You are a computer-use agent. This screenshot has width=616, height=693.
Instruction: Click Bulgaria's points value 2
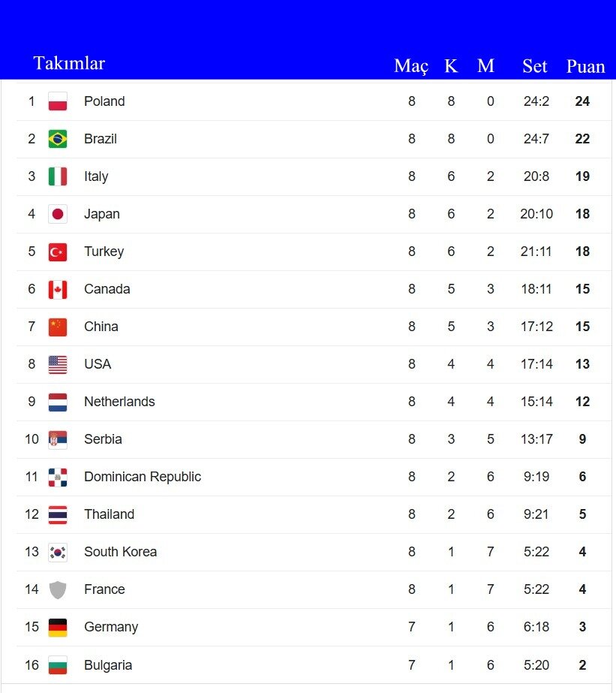[x=582, y=665]
